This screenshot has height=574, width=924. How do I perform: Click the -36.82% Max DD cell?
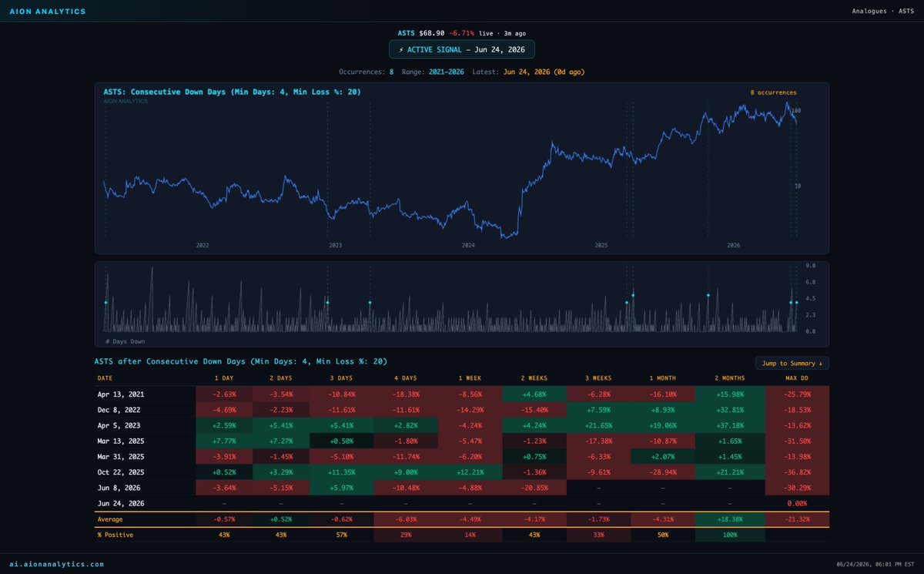pyautogui.click(x=797, y=472)
